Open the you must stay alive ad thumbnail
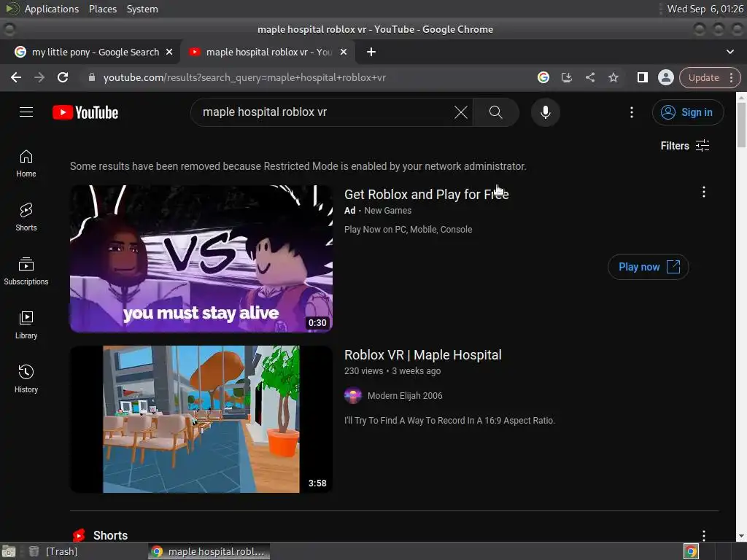 point(201,259)
